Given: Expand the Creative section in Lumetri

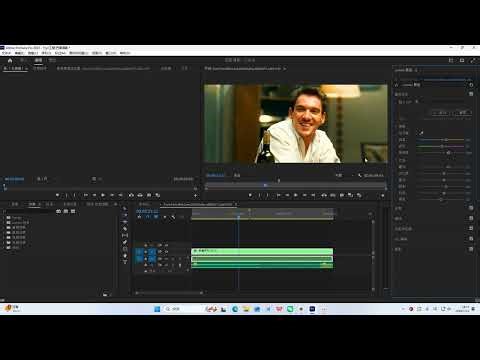Looking at the screenshot, I should (x=398, y=208).
